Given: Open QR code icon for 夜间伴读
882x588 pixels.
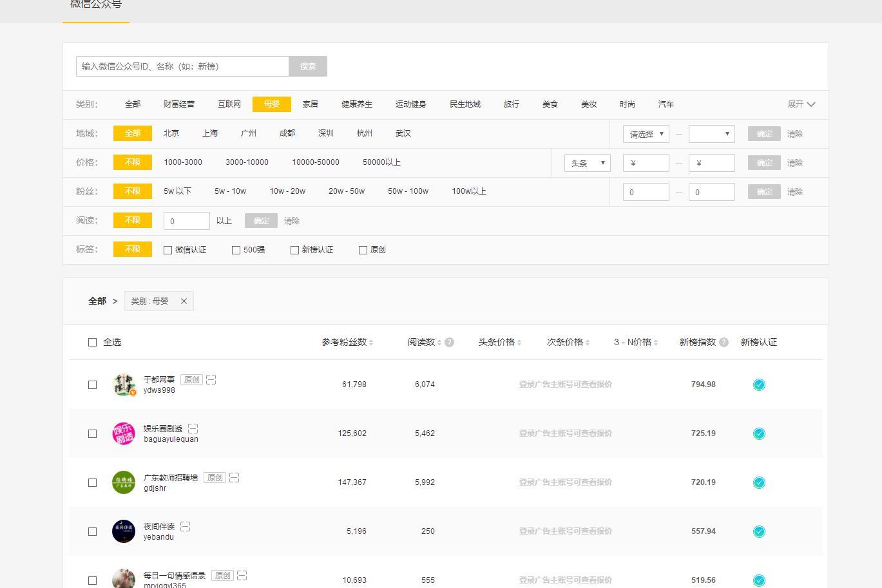Looking at the screenshot, I should pyautogui.click(x=186, y=527).
